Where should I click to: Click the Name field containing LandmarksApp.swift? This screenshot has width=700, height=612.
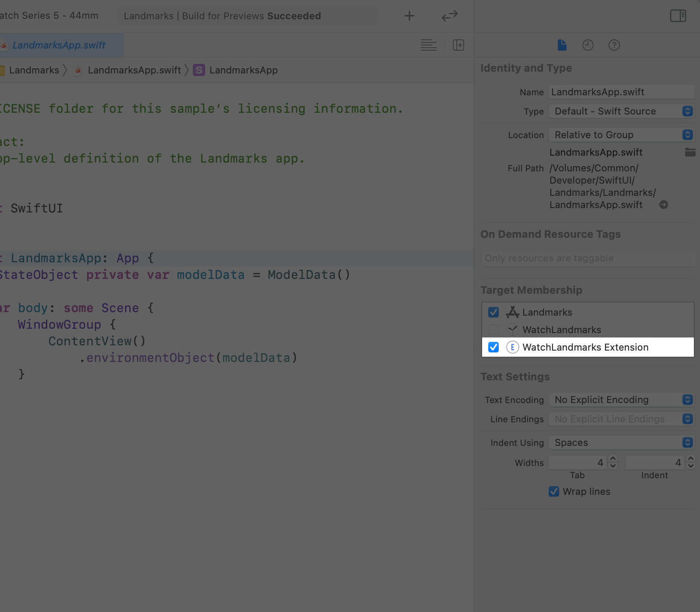tap(620, 92)
